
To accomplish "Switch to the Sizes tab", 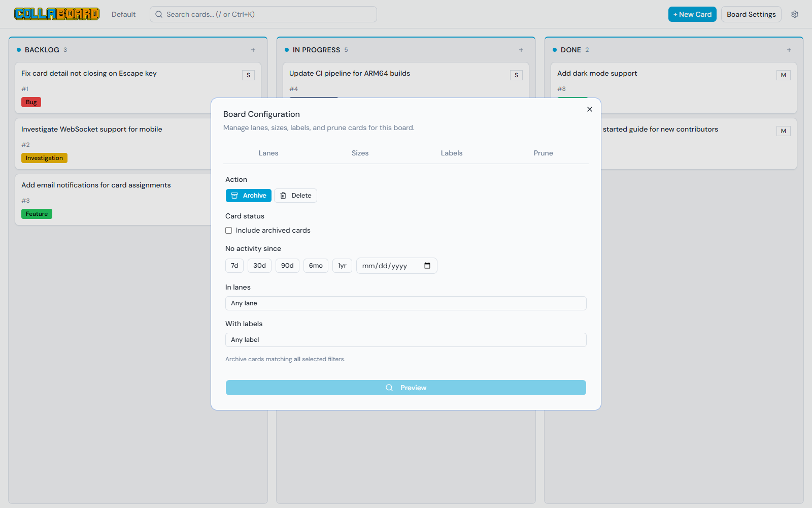I will tap(360, 153).
